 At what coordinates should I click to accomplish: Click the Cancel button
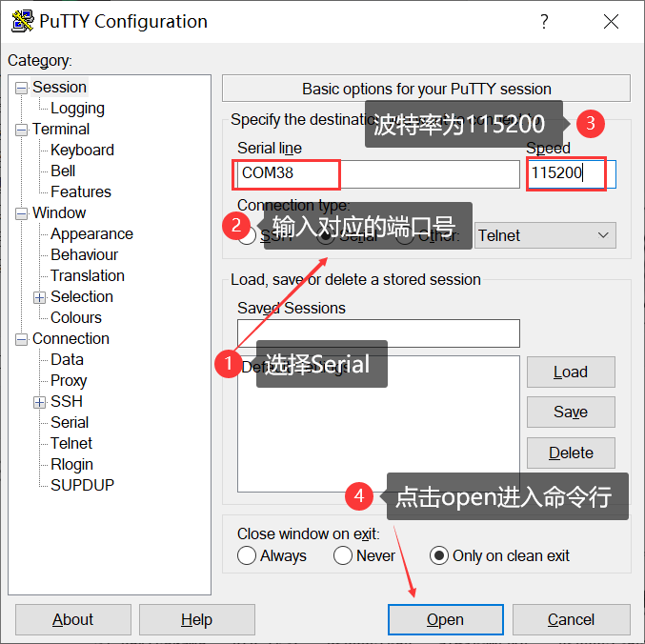[572, 620]
